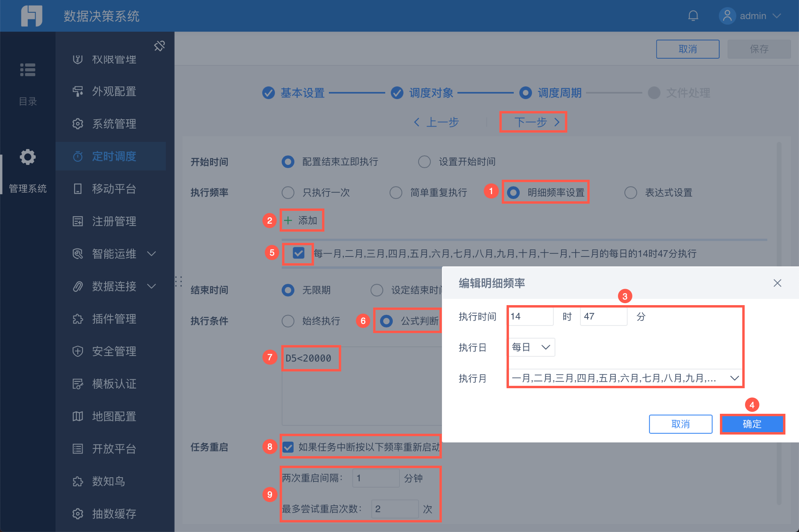
Task: Click the notification bell icon
Action: click(693, 16)
